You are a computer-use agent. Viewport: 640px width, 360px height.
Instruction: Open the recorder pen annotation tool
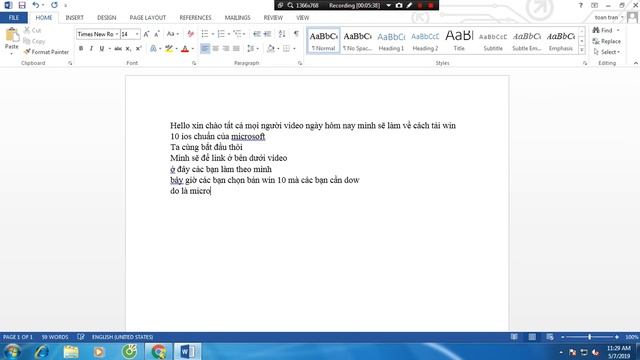click(409, 5)
